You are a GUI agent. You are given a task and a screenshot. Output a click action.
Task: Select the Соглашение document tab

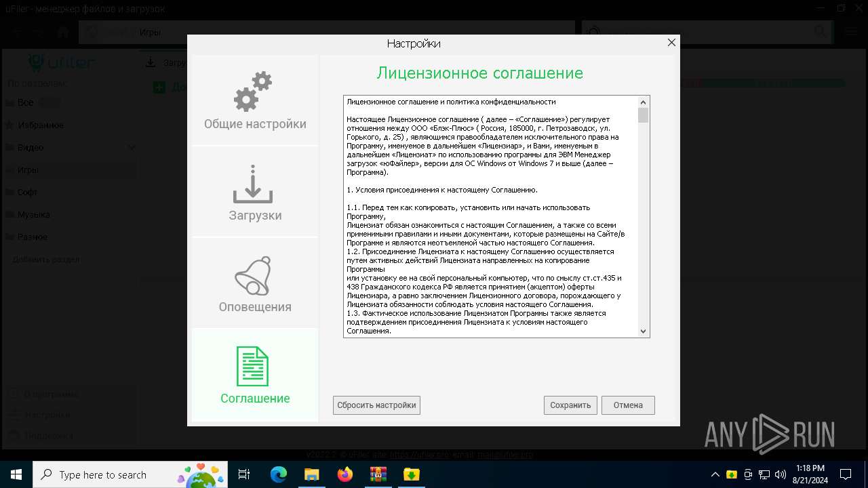pyautogui.click(x=255, y=375)
